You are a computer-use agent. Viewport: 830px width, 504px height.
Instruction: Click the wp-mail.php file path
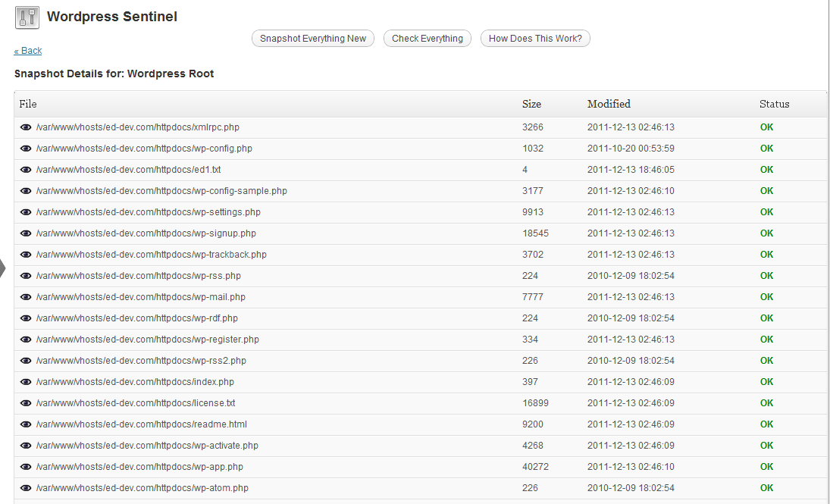point(141,297)
